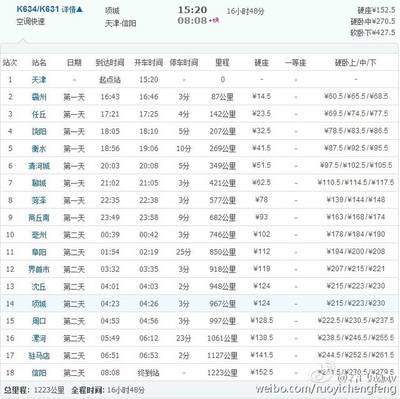Screen dimensions: 400x399
Task: Click the 开车时间 column header
Action: click(x=149, y=62)
